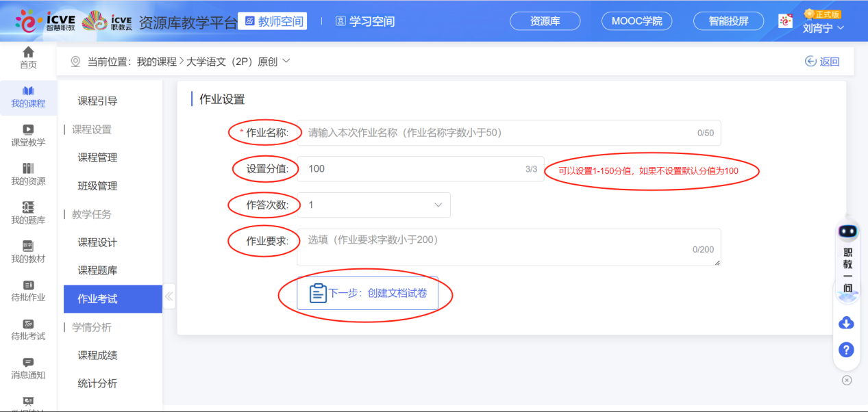This screenshot has height=412, width=868.
Task: Open 消息通知 notifications icon
Action: (x=27, y=368)
